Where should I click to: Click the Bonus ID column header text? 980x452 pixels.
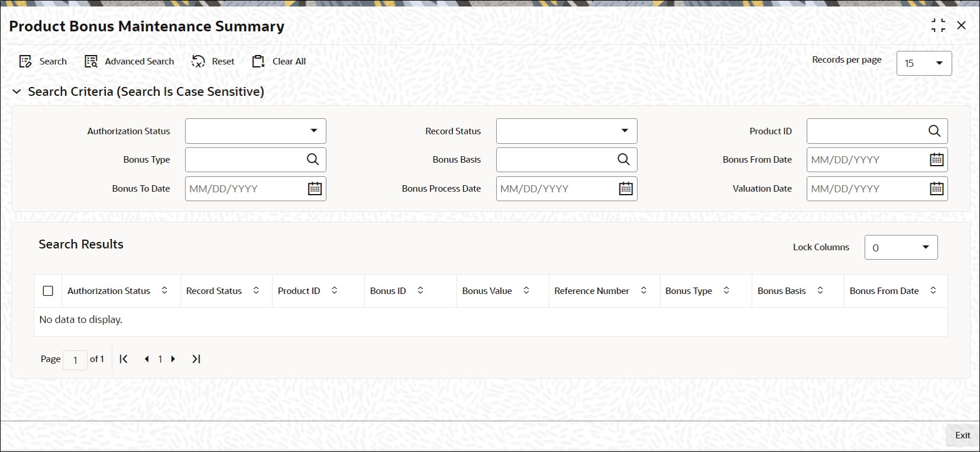tap(388, 291)
